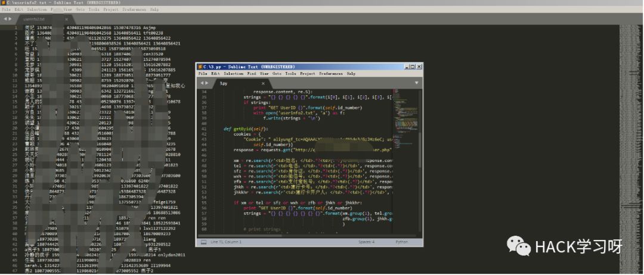Click next tab arrow in userinfo2.txt window
Viewport: 644px width, 275px height.
click(11, 19)
